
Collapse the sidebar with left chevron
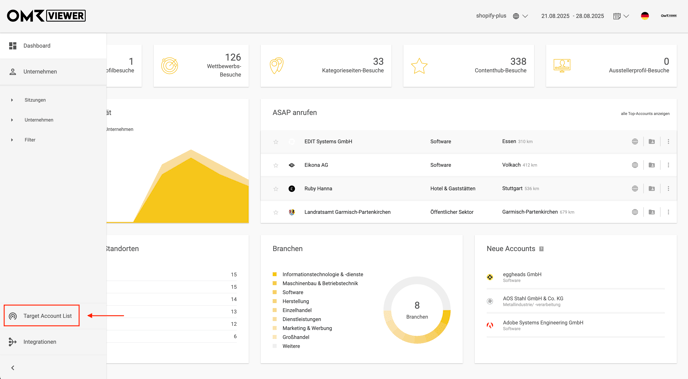[13, 368]
